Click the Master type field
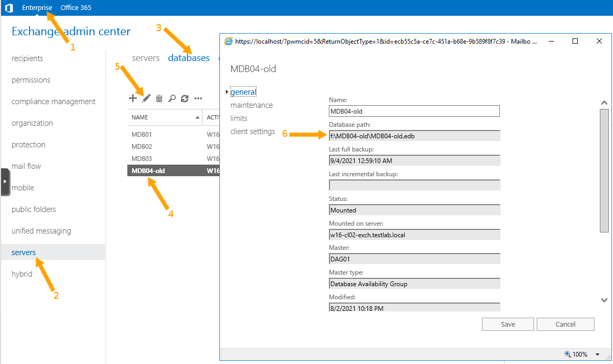This screenshot has height=364, width=613. (415, 284)
